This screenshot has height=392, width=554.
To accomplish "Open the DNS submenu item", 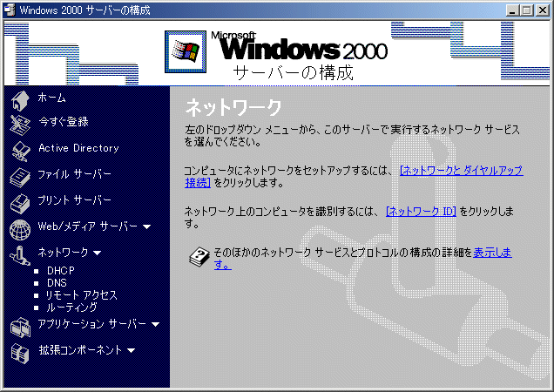I will [57, 283].
